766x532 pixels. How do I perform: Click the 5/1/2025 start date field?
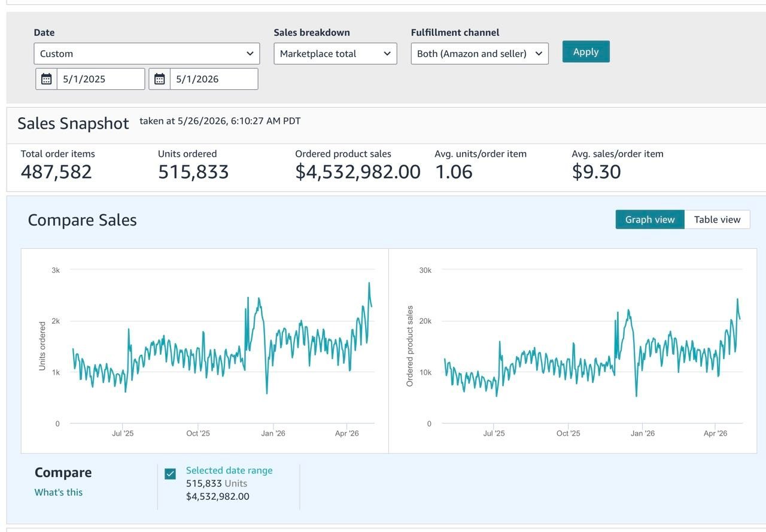point(101,79)
